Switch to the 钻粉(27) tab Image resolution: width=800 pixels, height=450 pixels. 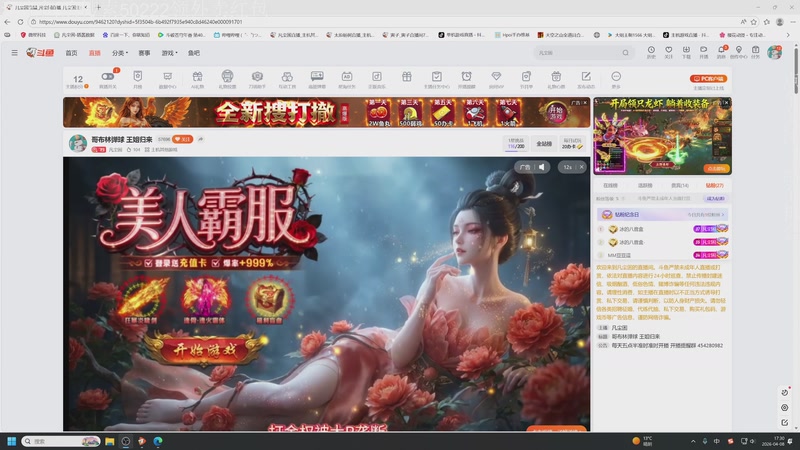[714, 186]
